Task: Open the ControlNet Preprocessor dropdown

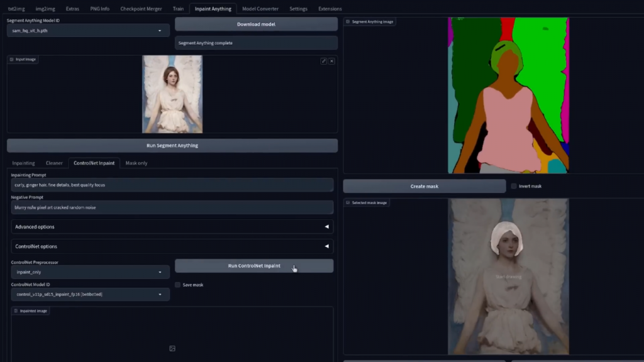Action: pos(90,272)
